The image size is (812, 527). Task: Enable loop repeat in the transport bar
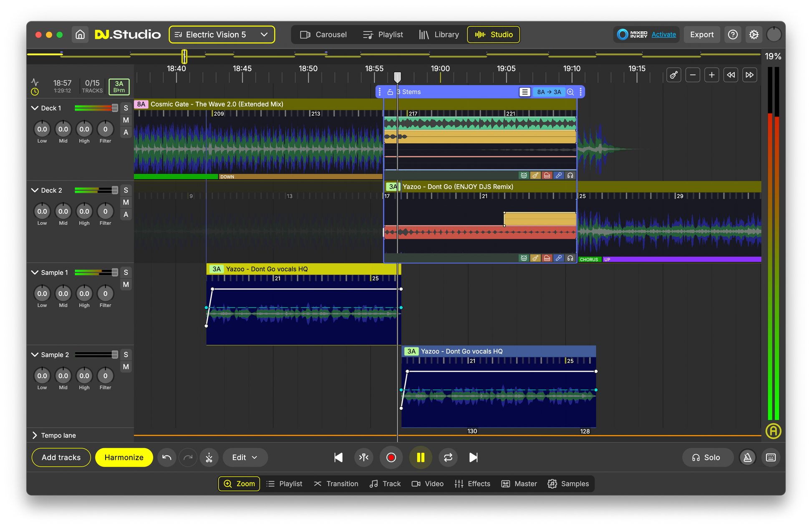click(x=448, y=457)
